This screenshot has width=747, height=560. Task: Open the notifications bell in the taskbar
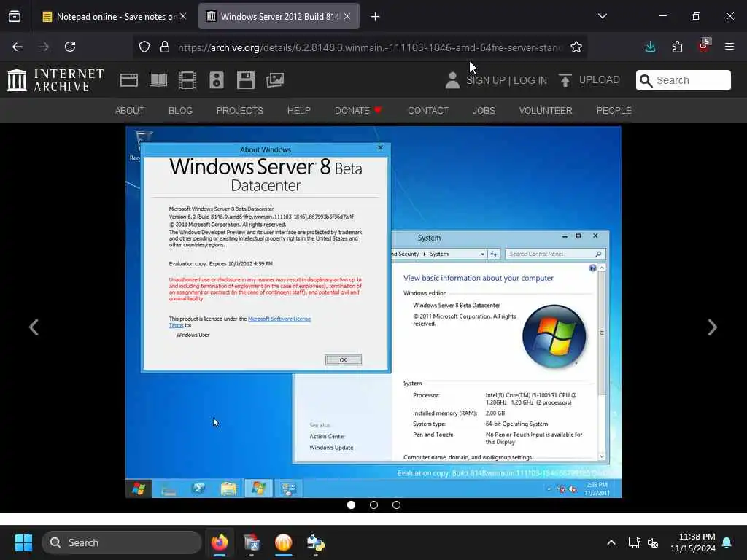click(x=727, y=542)
